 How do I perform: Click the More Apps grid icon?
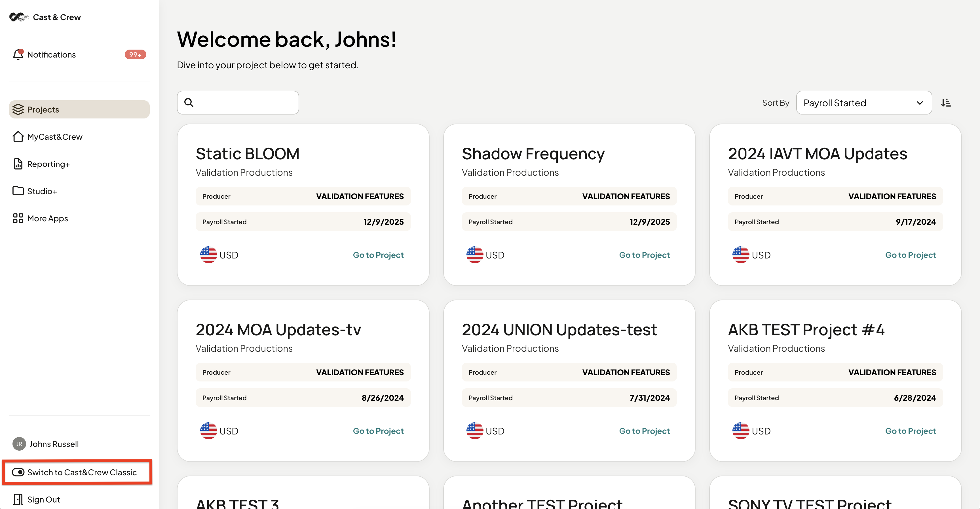click(18, 218)
